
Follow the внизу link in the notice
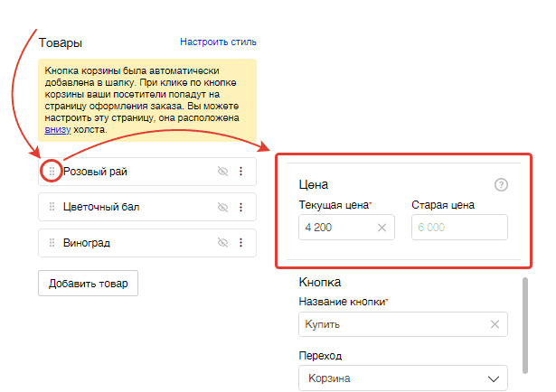click(58, 129)
